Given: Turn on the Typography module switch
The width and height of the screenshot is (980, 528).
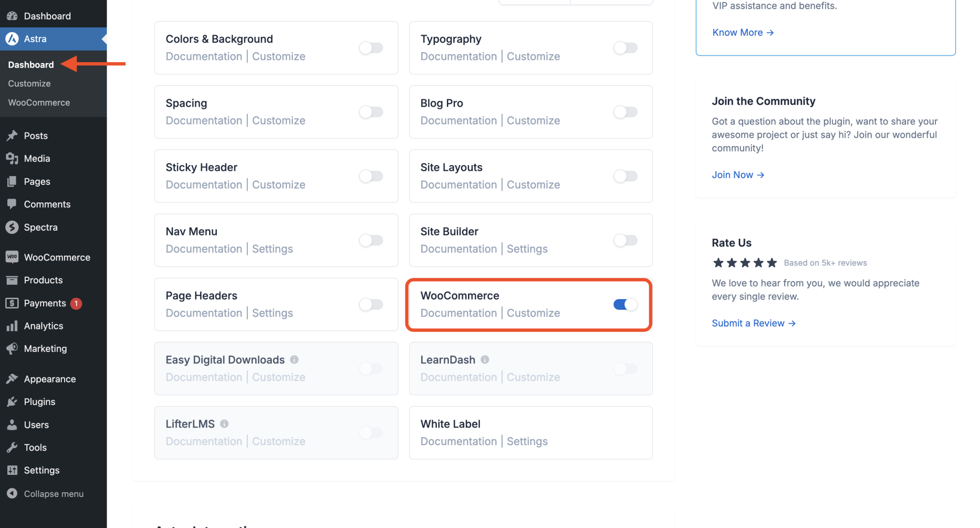Looking at the screenshot, I should coord(625,48).
